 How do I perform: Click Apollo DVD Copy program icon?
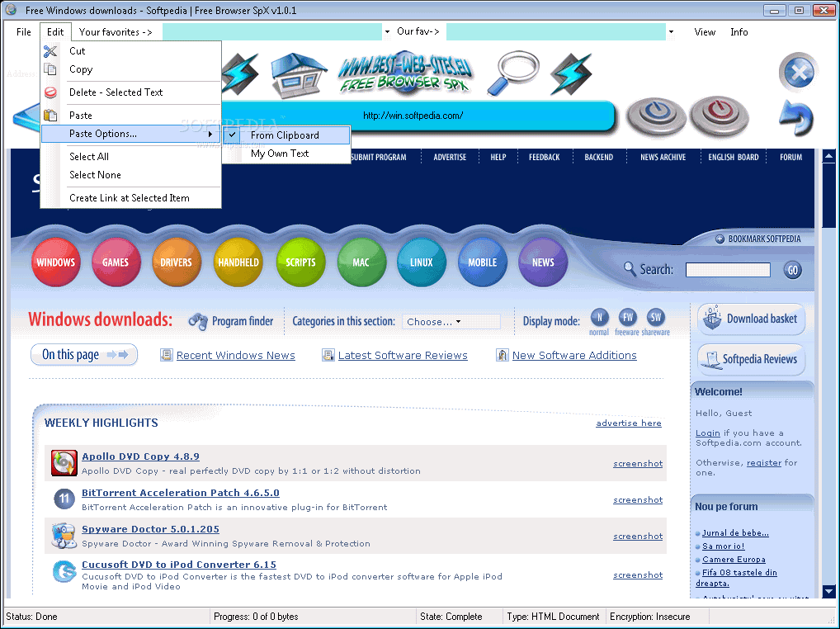point(64,463)
